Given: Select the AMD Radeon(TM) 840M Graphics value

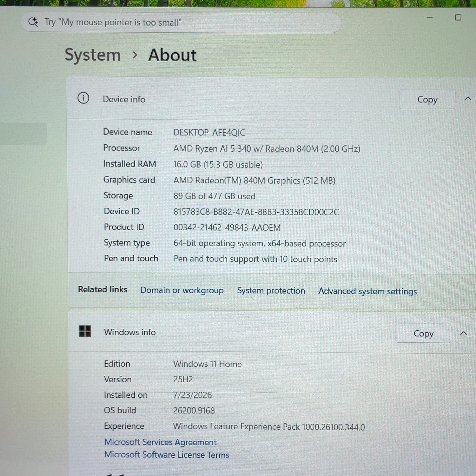Looking at the screenshot, I should [254, 181].
